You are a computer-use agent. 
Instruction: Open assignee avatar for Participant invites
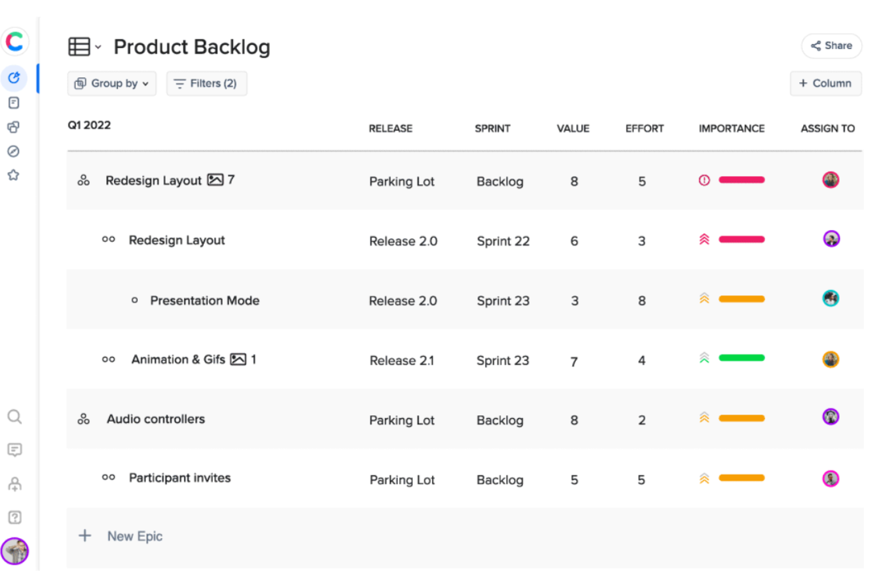tap(831, 478)
